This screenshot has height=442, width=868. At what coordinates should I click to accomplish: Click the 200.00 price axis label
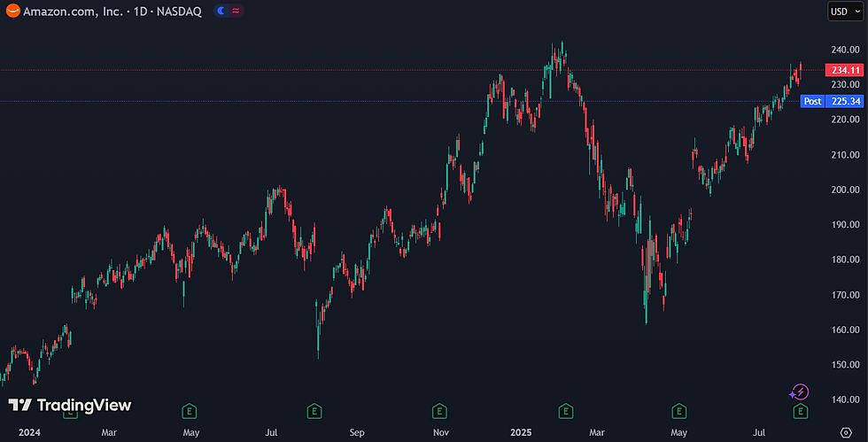coord(845,190)
